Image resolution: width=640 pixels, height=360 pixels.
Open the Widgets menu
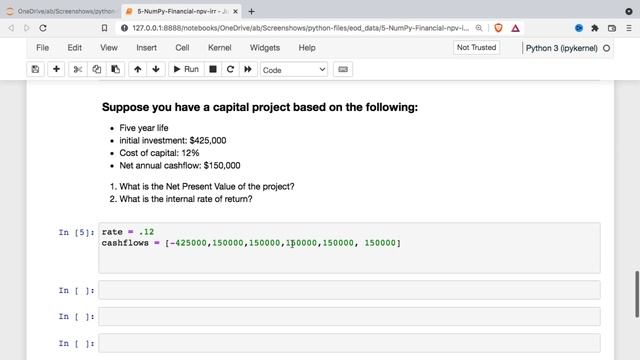(265, 48)
